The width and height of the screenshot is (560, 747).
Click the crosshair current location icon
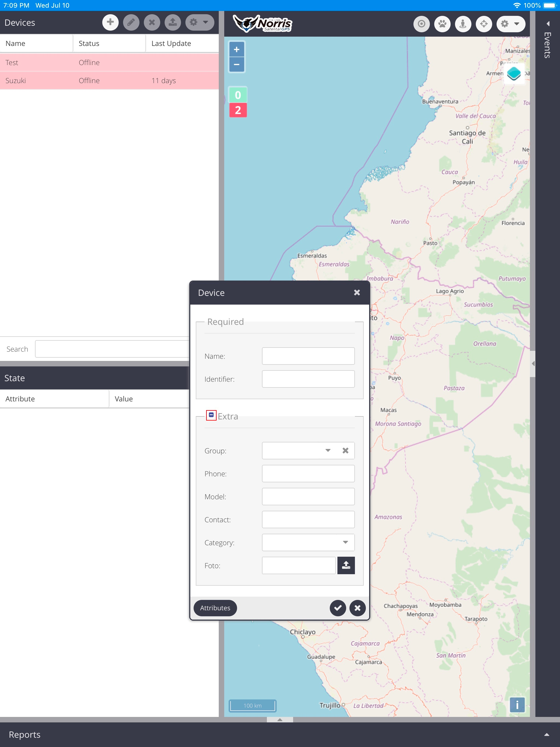[484, 24]
